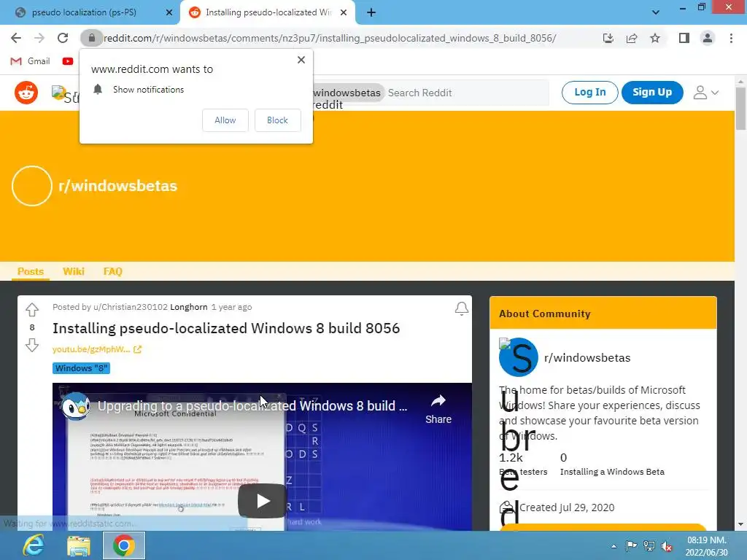This screenshot has width=747, height=560.
Task: Select the Installing pseudo-localizated tab
Action: 268,12
